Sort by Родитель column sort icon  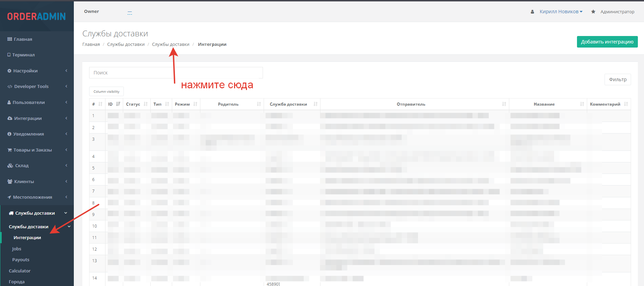click(259, 104)
